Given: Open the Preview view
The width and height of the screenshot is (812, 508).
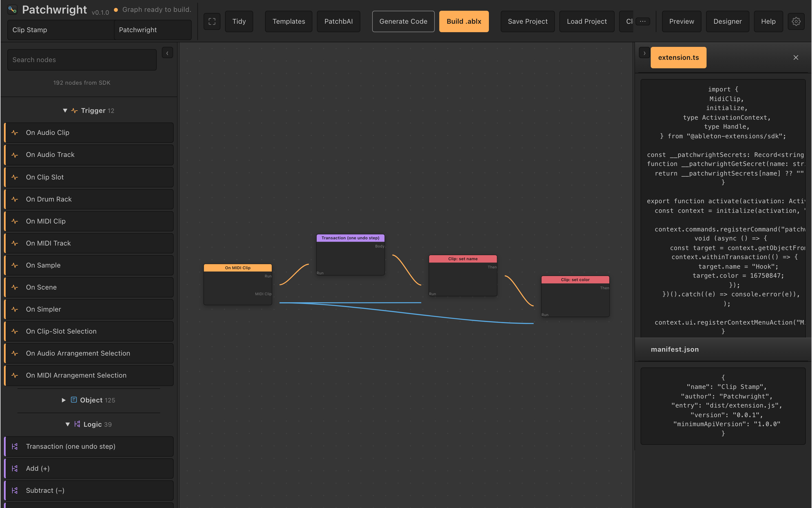Looking at the screenshot, I should [681, 21].
